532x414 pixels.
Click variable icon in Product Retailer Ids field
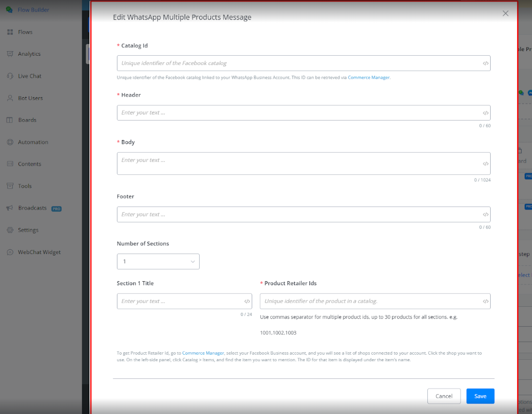click(486, 302)
